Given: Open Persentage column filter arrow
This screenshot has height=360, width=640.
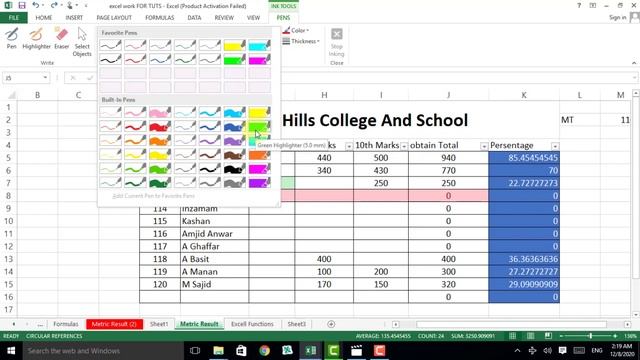Looking at the screenshot, I should 555,146.
